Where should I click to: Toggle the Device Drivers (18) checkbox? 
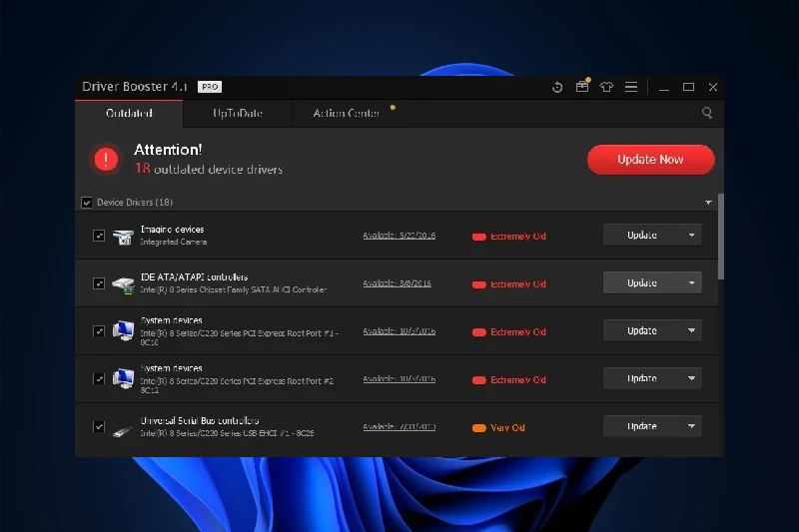[87, 203]
